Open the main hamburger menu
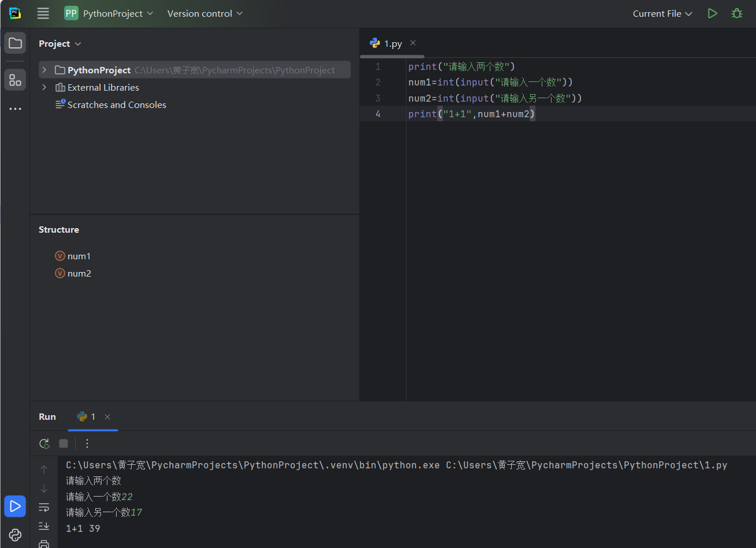Screen dimensions: 756x548 pyautogui.click(x=43, y=13)
